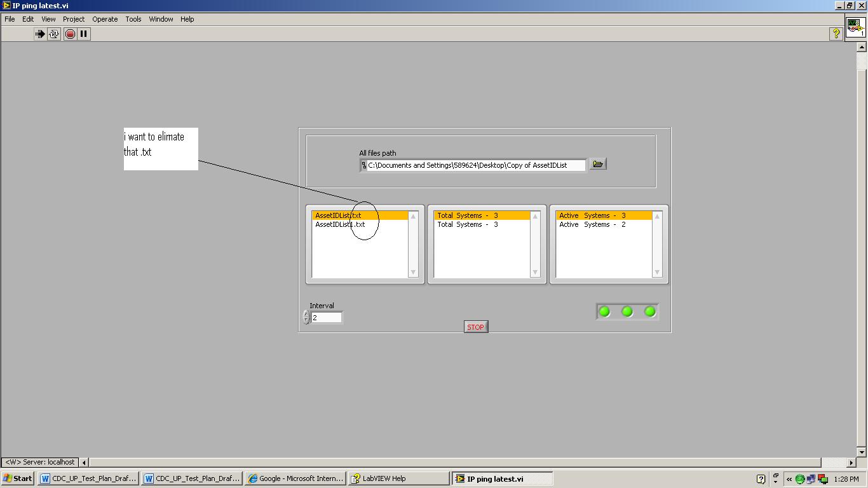This screenshot has width=868, height=488.
Task: Click window vertical scrollbar up arrow
Action: [x=862, y=47]
